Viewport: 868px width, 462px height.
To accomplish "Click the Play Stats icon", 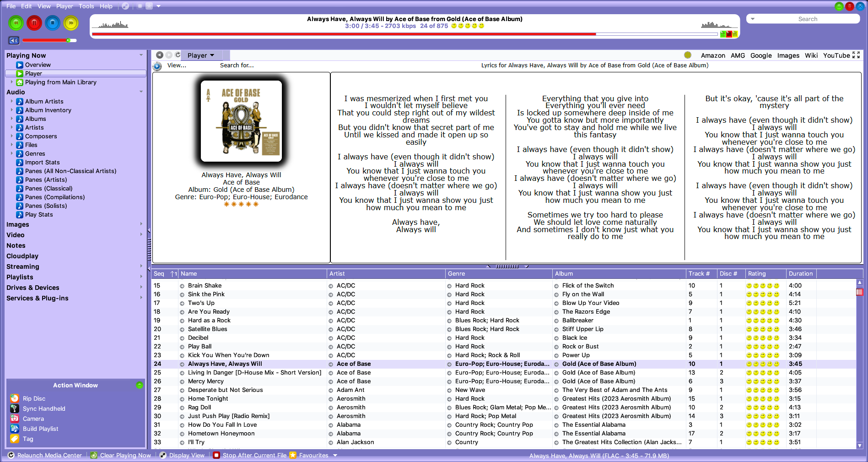I will [x=20, y=215].
